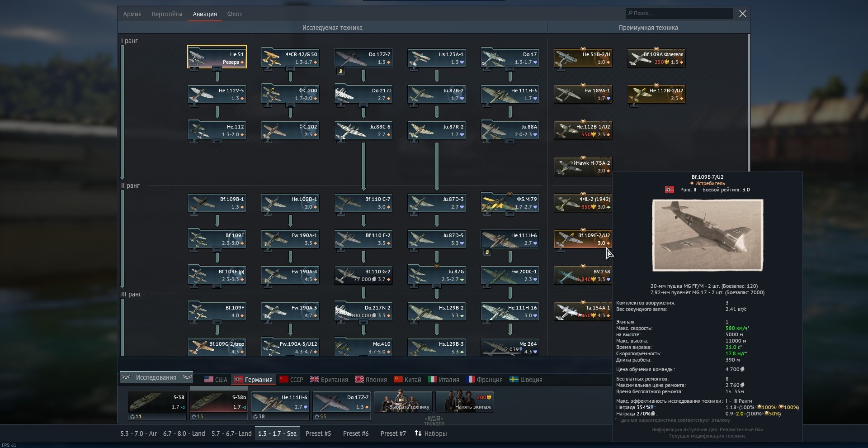The height and width of the screenshot is (448, 868).
Task: Select the C.202 aircraft card
Action: tap(290, 130)
